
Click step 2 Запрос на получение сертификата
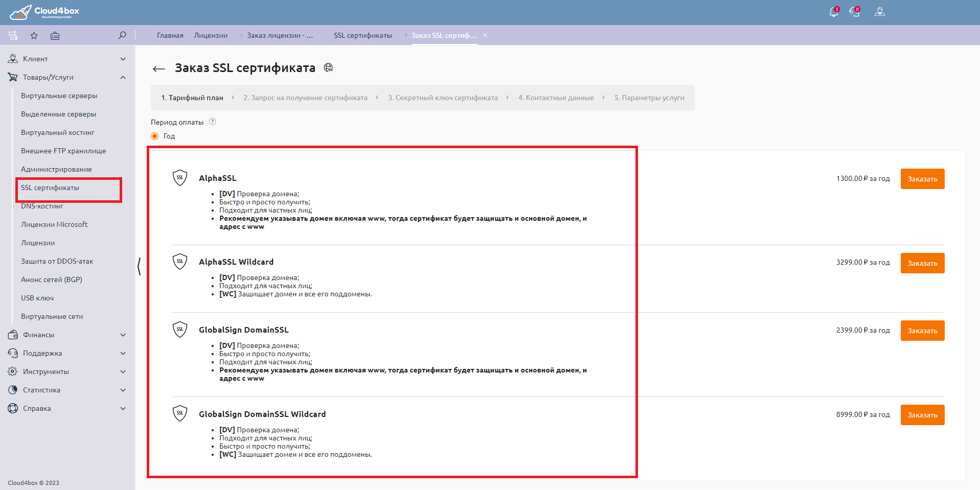305,98
